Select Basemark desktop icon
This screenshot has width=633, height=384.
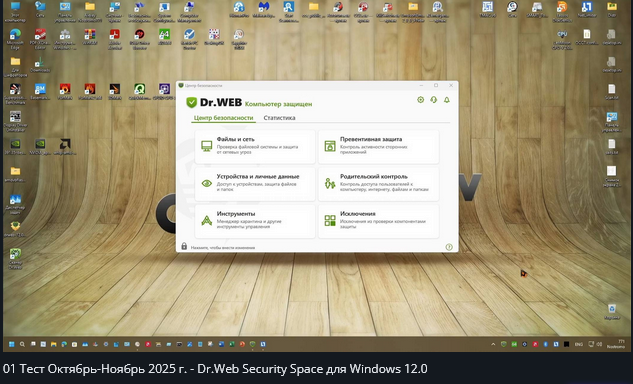[40, 92]
